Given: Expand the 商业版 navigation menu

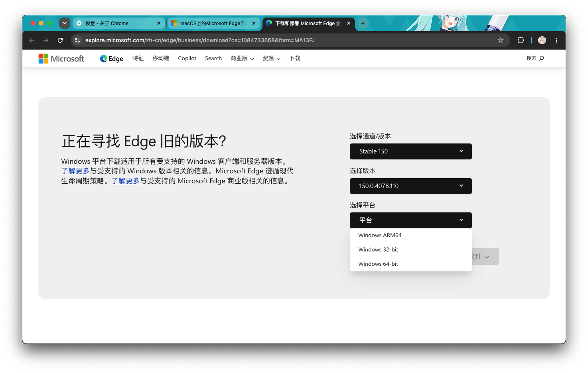Looking at the screenshot, I should pyautogui.click(x=242, y=58).
